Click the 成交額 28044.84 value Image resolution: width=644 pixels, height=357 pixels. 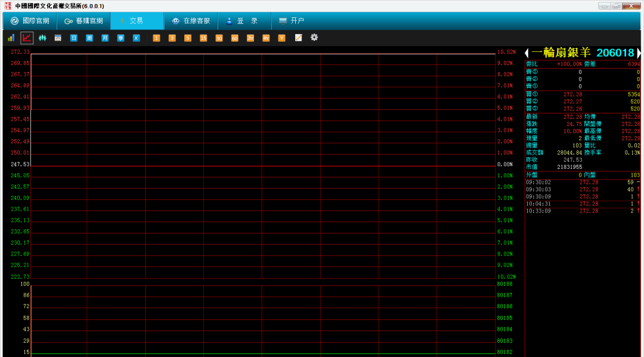(x=569, y=153)
